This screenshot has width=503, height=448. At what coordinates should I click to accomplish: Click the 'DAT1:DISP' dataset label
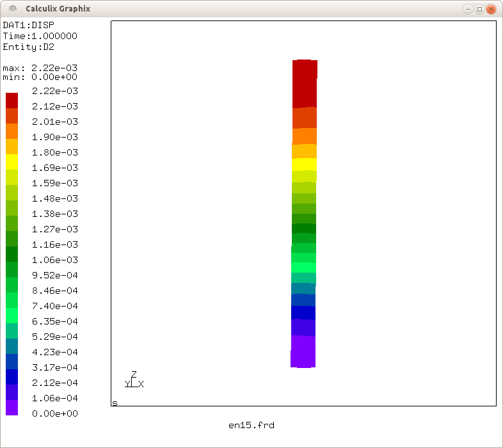coord(29,25)
